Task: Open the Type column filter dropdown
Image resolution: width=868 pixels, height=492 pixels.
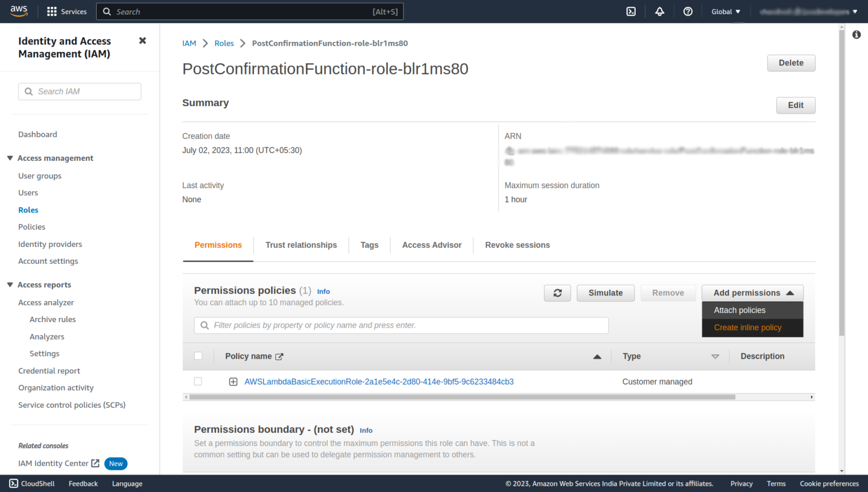Action: [715, 356]
